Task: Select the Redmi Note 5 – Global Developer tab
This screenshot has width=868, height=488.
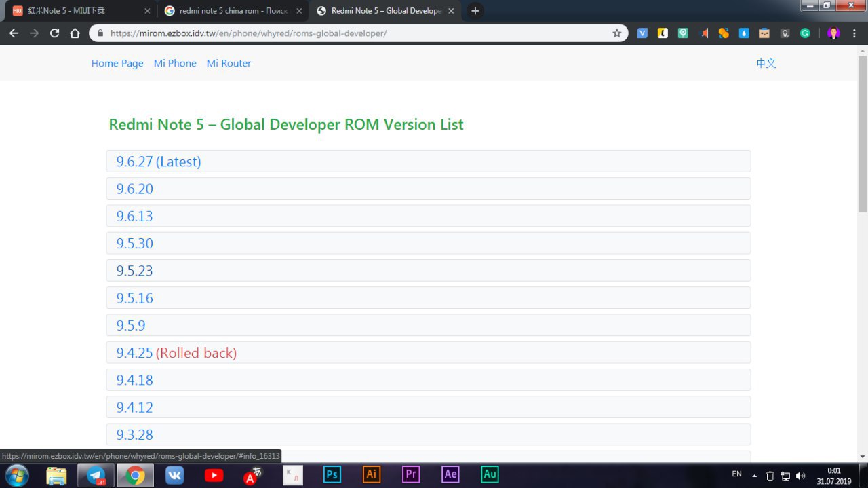Action: (385, 11)
